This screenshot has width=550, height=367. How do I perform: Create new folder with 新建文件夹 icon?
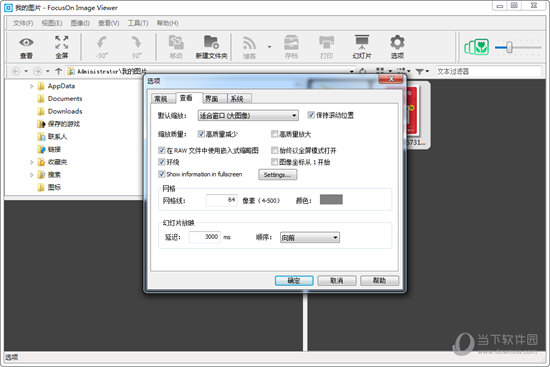click(x=212, y=42)
